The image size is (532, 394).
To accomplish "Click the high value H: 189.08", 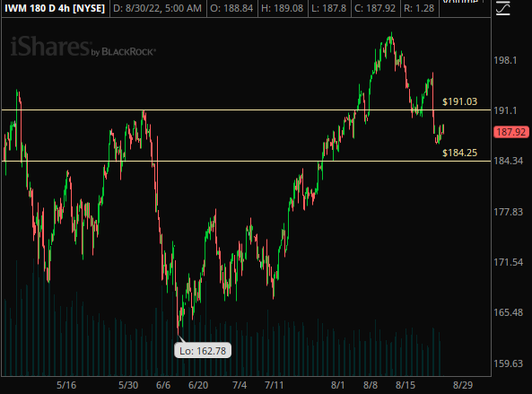I will pyautogui.click(x=282, y=8).
